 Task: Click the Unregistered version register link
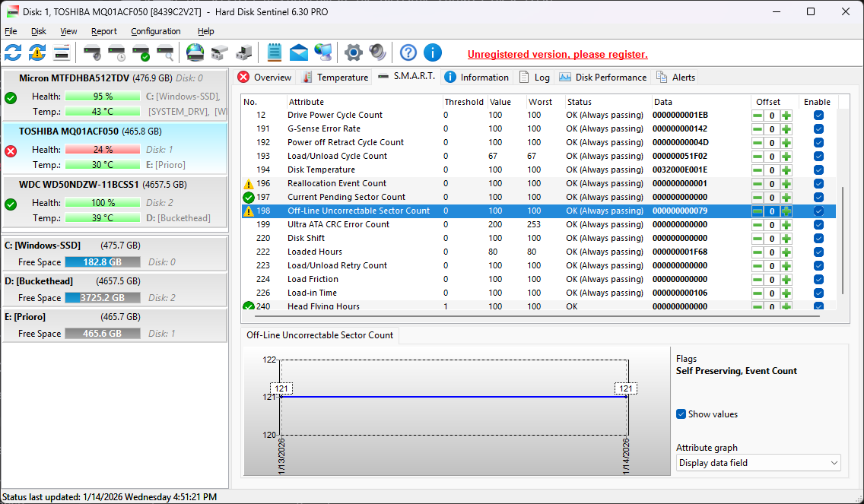(557, 55)
